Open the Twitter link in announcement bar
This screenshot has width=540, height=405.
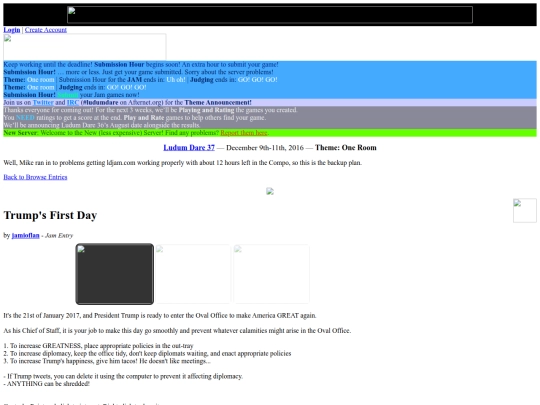pos(43,103)
